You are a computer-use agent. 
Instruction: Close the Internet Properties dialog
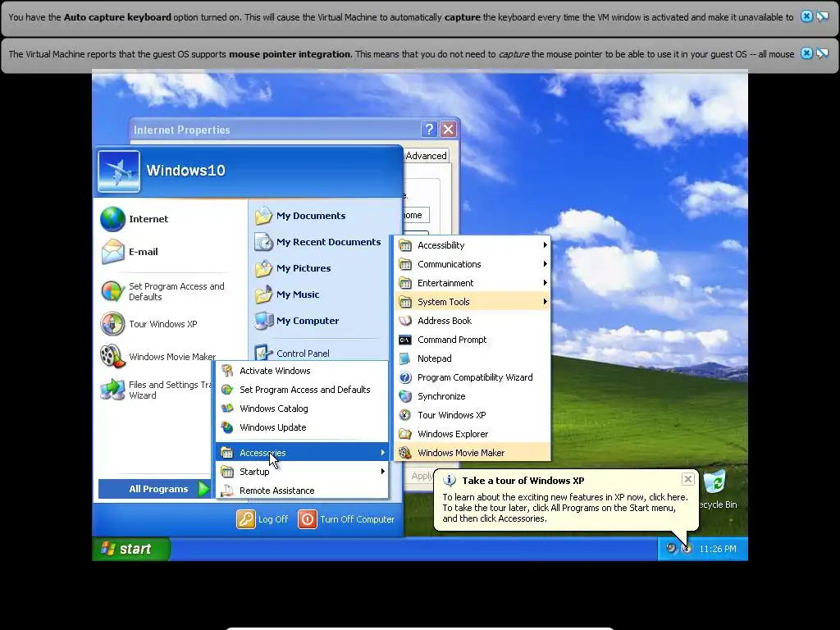point(449,129)
